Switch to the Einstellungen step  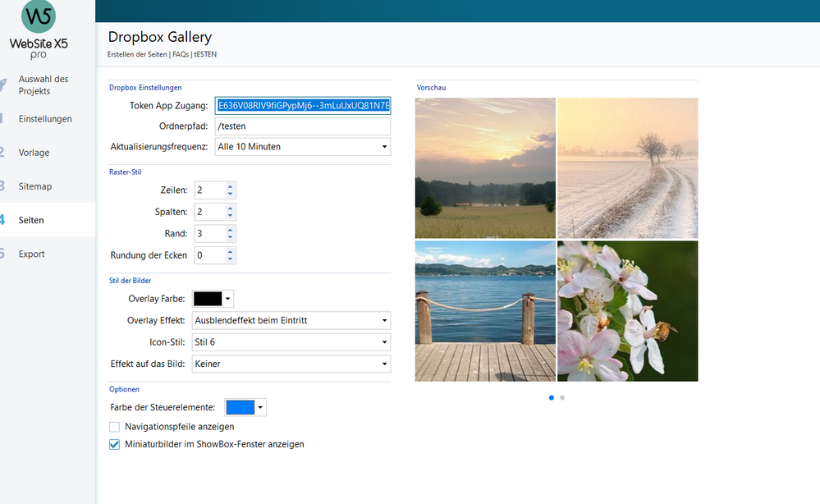coord(45,119)
